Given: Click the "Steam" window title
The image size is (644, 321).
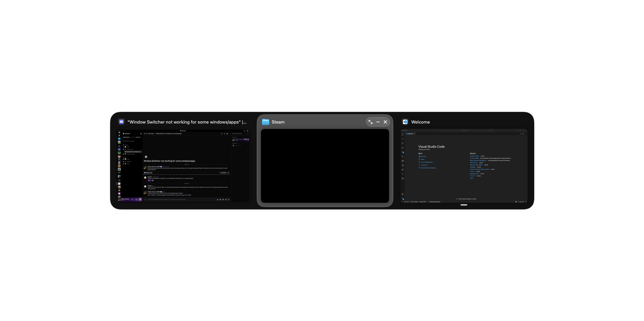Looking at the screenshot, I should point(278,122).
